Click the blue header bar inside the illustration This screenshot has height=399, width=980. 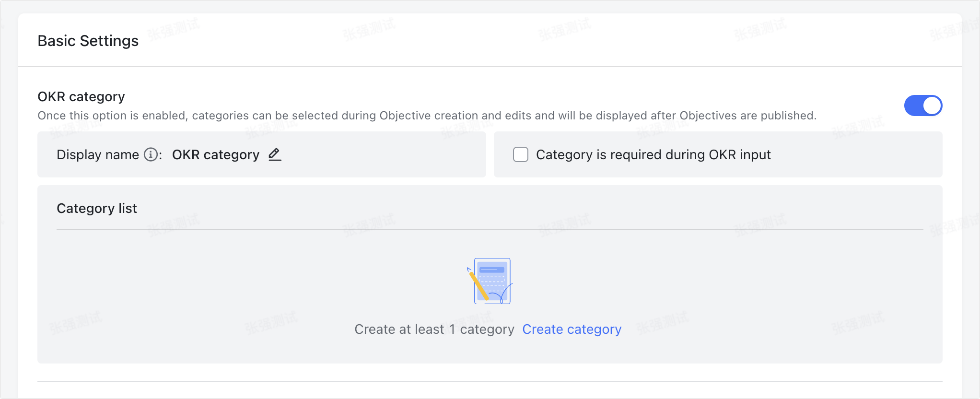[492, 270]
